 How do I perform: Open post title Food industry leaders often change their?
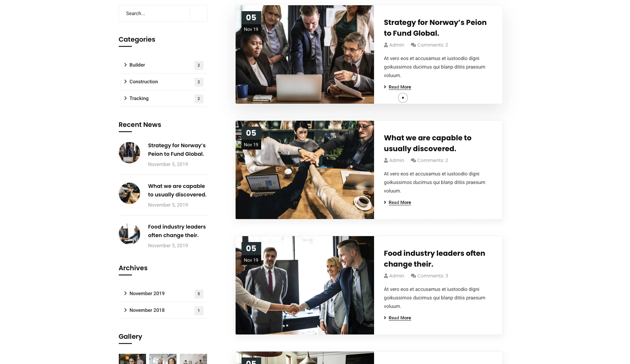(x=434, y=259)
